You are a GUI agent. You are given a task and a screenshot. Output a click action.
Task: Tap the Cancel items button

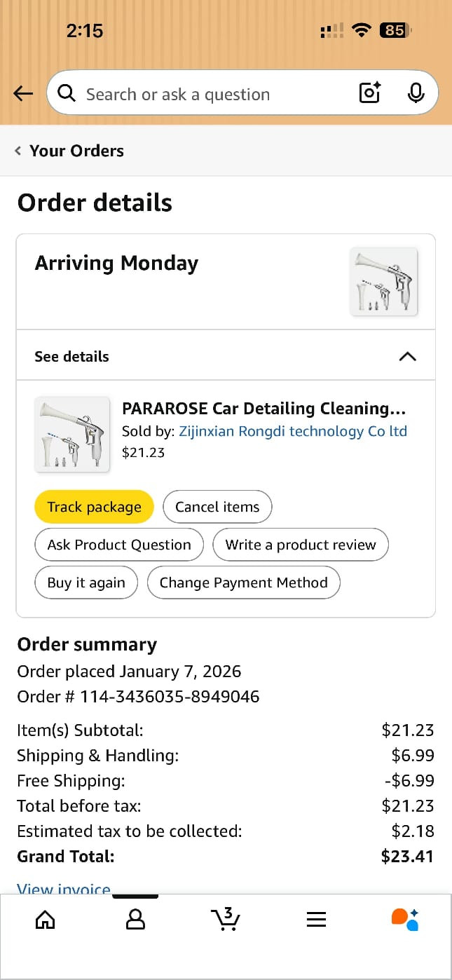pos(217,507)
